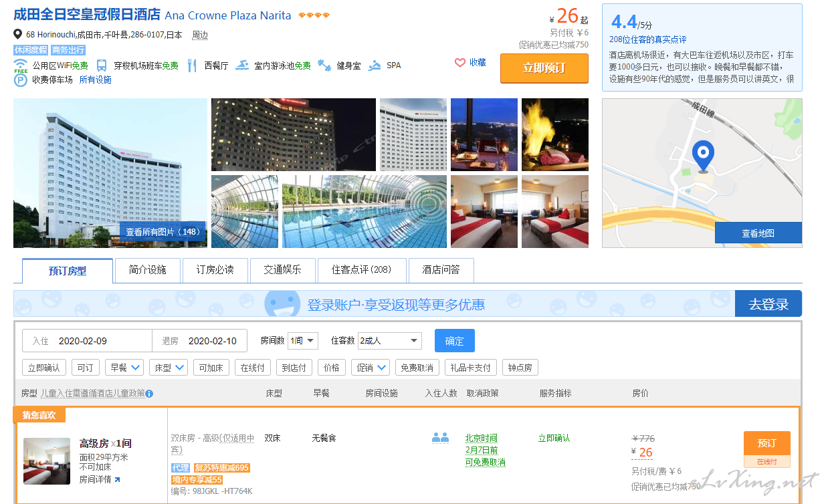Click the info icon beside 儿童政策
This screenshot has height=504, width=826.
click(149, 394)
